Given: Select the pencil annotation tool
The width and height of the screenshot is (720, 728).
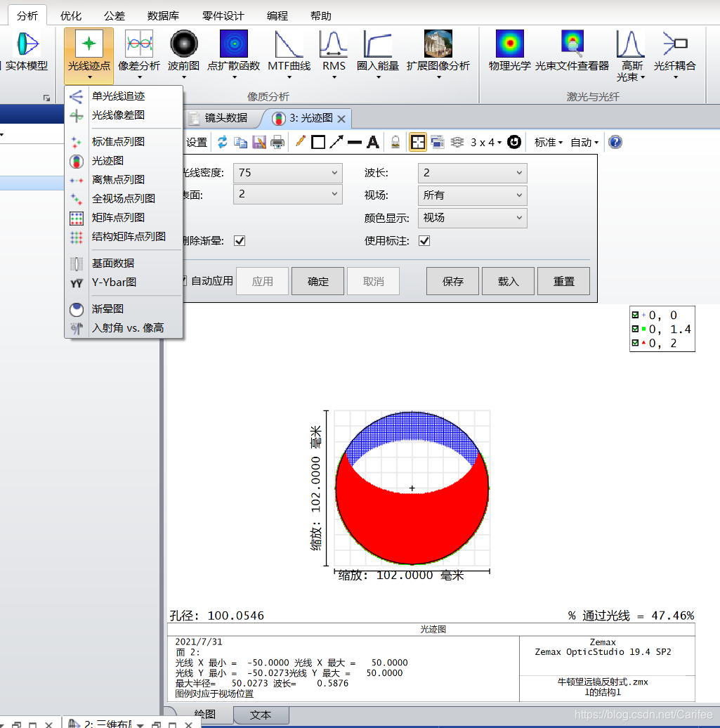Looking at the screenshot, I should click(x=301, y=142).
